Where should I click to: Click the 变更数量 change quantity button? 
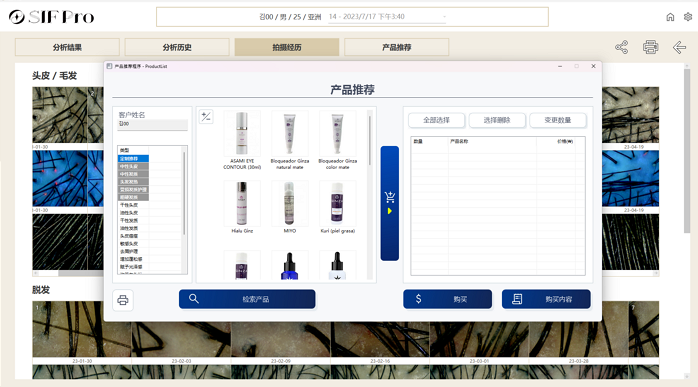[x=558, y=120]
